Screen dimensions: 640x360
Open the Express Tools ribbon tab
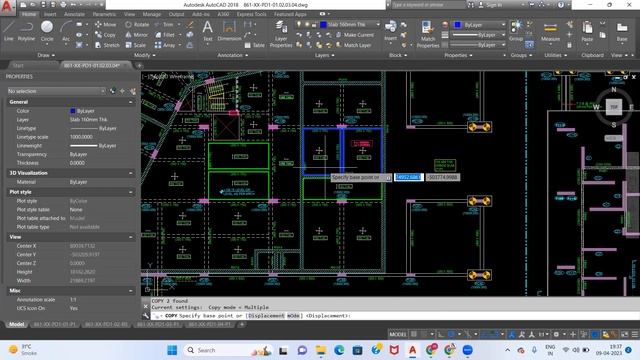pos(251,14)
